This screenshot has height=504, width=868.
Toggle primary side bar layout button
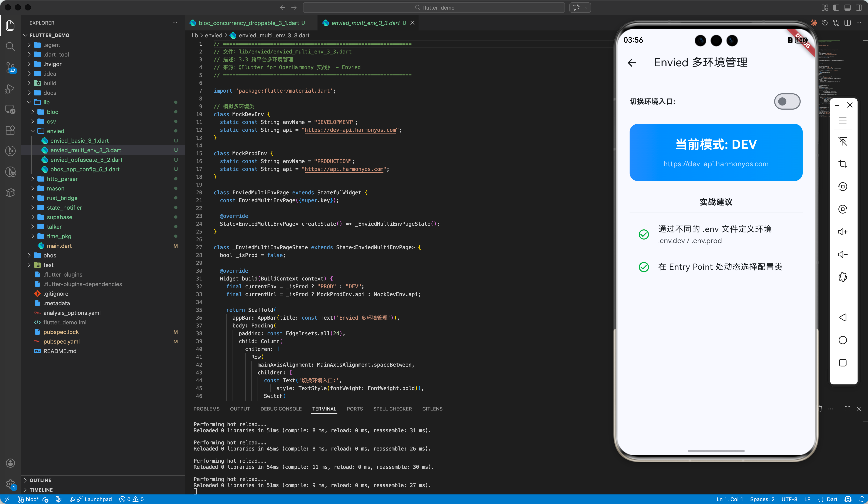[x=836, y=8]
